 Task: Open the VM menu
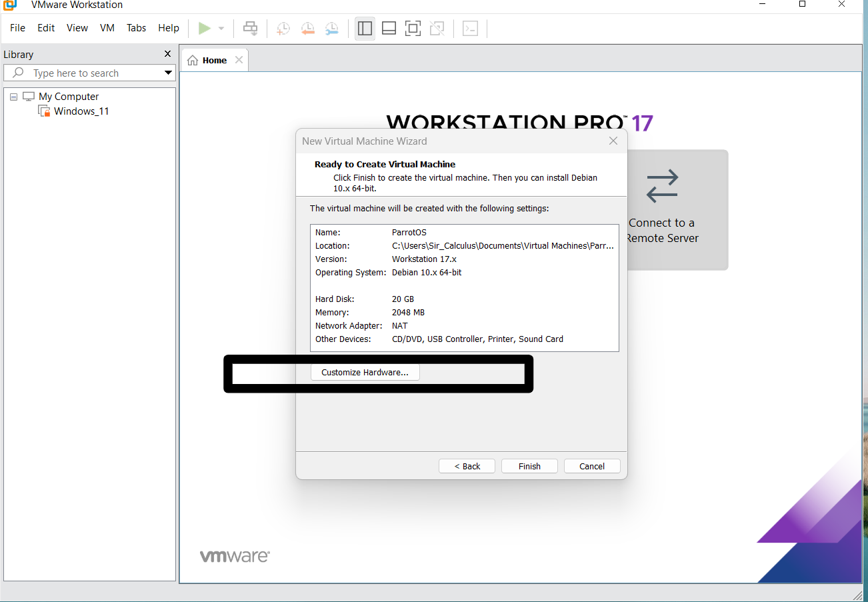pos(107,28)
